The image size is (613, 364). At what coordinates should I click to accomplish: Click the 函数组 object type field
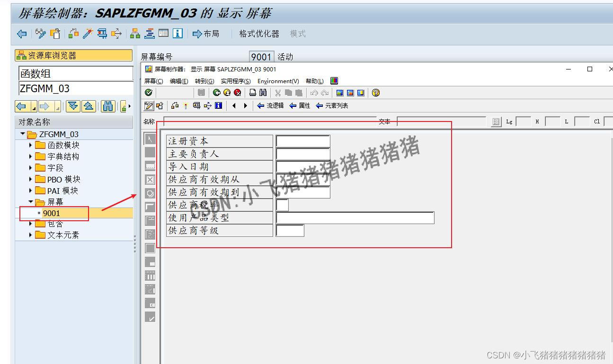[76, 73]
